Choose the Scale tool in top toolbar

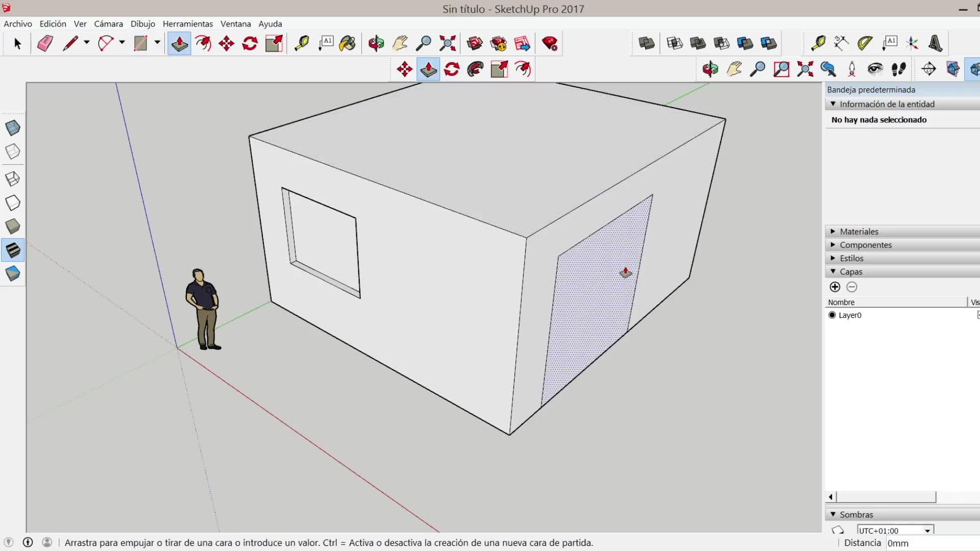tap(274, 43)
